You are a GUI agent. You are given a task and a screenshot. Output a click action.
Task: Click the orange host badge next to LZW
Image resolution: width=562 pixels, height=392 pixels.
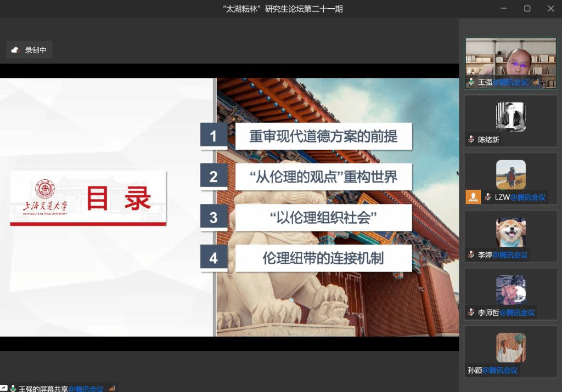(x=473, y=197)
